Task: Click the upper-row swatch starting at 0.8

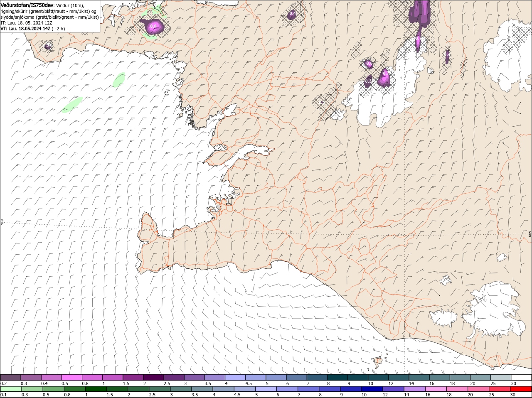Action: (92, 377)
